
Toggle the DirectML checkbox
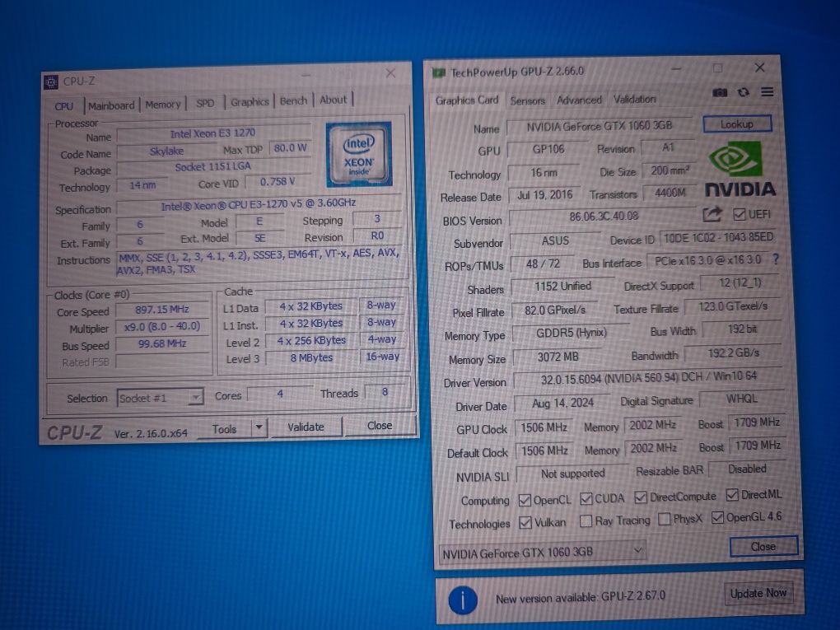click(732, 495)
